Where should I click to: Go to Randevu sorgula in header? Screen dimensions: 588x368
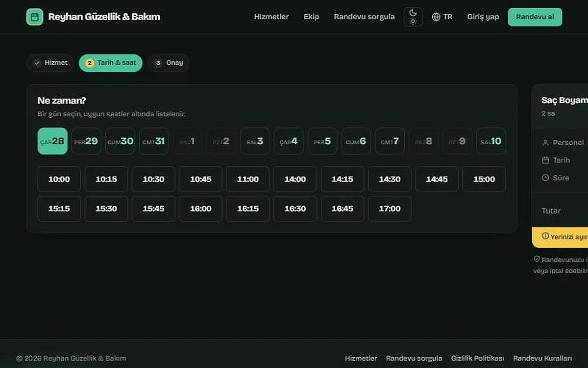click(x=364, y=17)
